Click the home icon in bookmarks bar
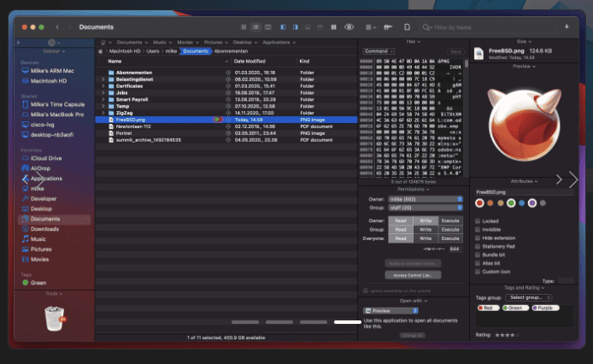 coord(103,43)
